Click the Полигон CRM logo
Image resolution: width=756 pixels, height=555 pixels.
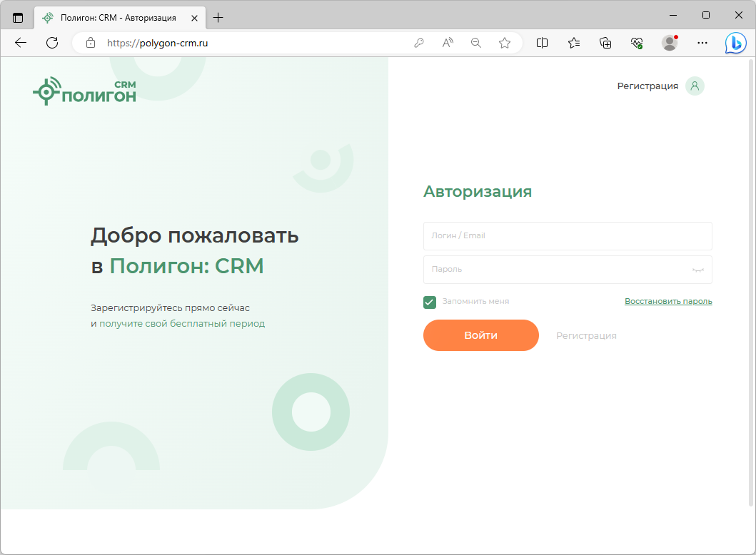84,91
